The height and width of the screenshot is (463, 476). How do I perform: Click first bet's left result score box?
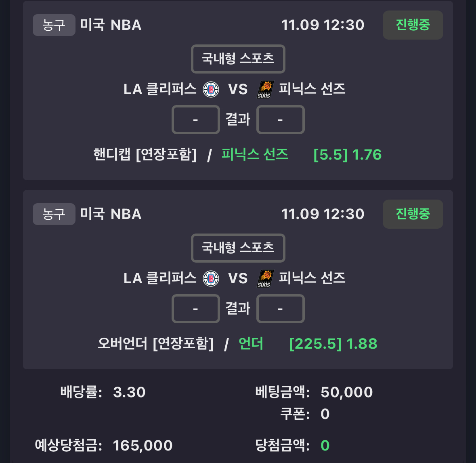pyautogui.click(x=196, y=120)
